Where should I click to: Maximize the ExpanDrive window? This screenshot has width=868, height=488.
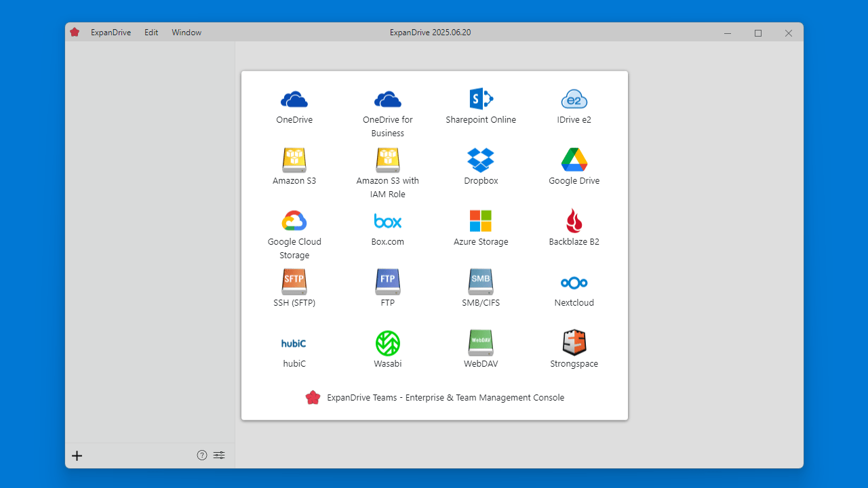[x=758, y=33]
